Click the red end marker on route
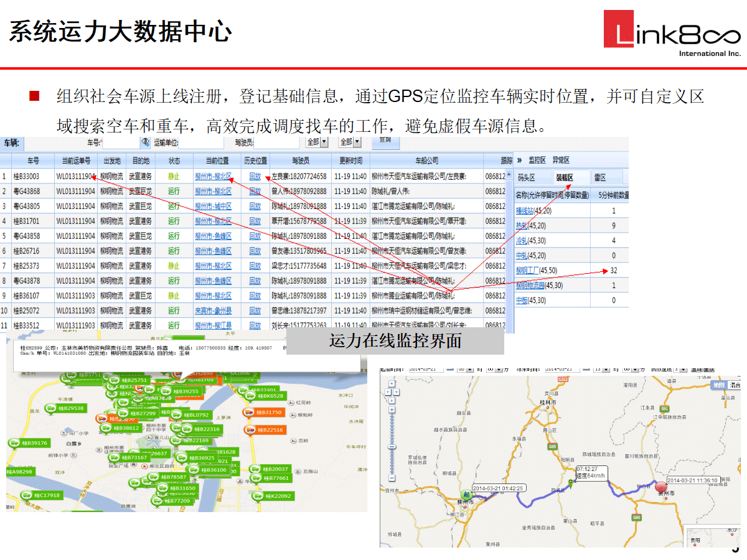The image size is (747, 560). click(661, 486)
